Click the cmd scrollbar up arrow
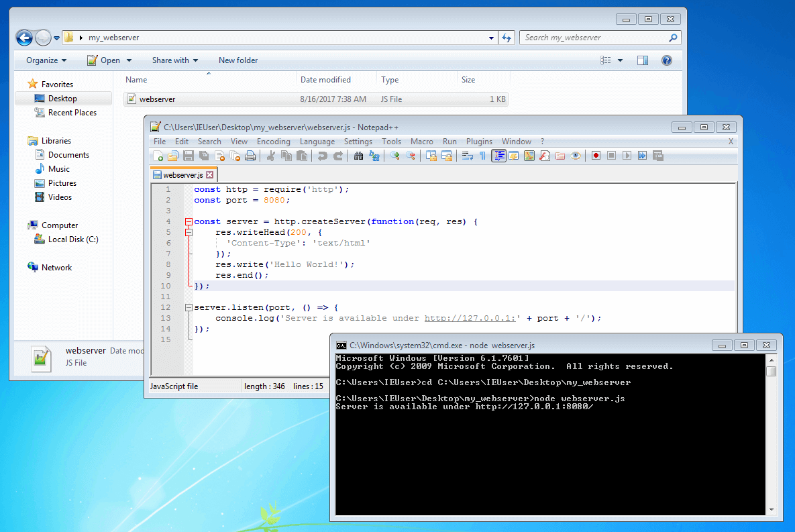Screen dimensions: 795x532 (771, 360)
